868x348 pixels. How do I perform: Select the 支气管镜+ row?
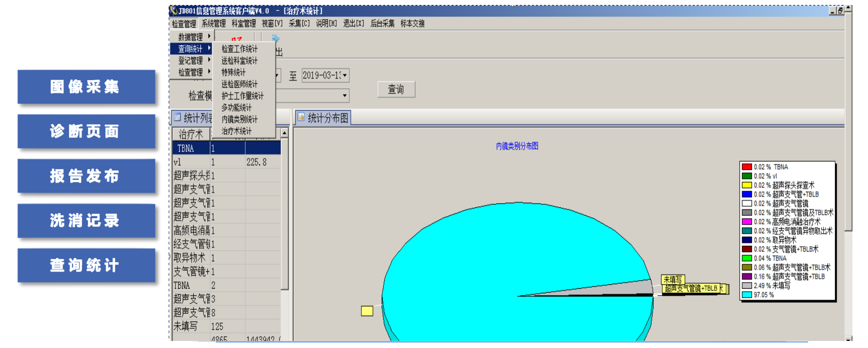[x=227, y=271]
